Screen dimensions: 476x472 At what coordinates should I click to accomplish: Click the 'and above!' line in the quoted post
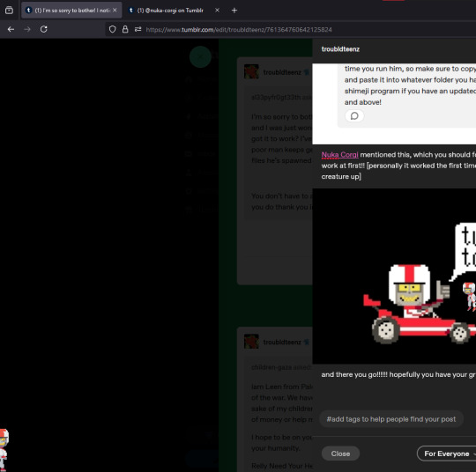pyautogui.click(x=363, y=102)
